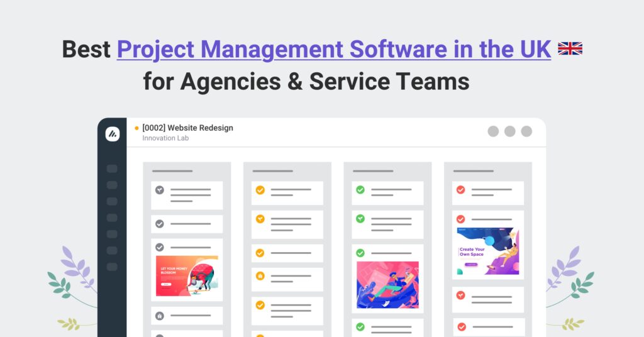Viewport: 644px width, 337px height.
Task: Open the Create Your Own Space thumbnail
Action: click(488, 251)
